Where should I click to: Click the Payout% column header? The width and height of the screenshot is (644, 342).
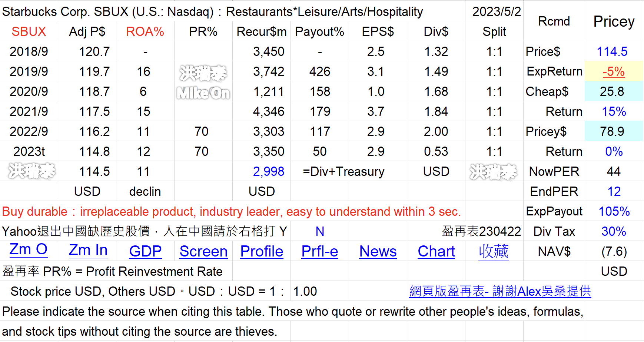(x=320, y=31)
